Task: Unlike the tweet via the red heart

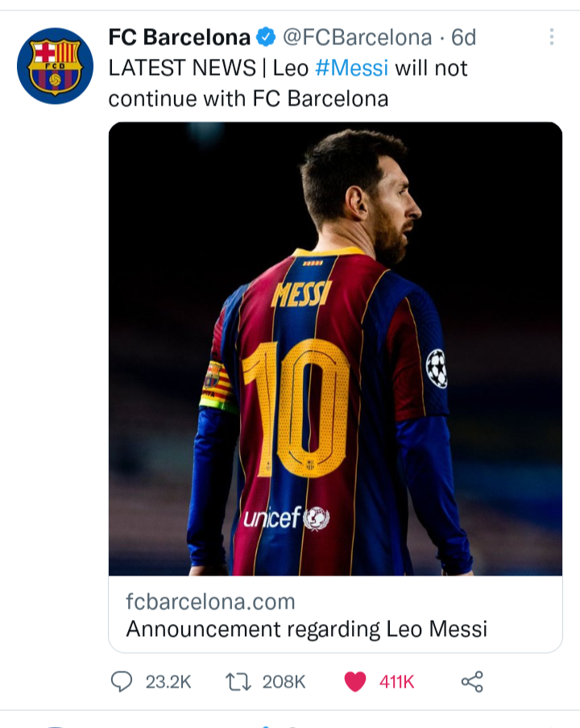Action: click(x=355, y=681)
